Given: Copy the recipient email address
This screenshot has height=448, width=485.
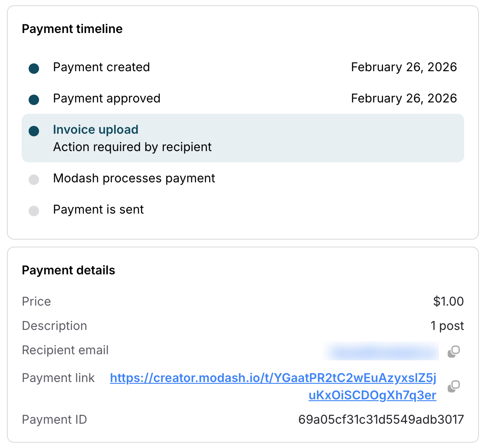Looking at the screenshot, I should click(453, 351).
